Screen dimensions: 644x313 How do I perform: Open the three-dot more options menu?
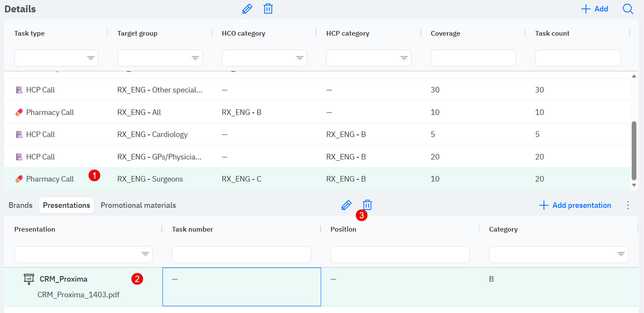[628, 205]
